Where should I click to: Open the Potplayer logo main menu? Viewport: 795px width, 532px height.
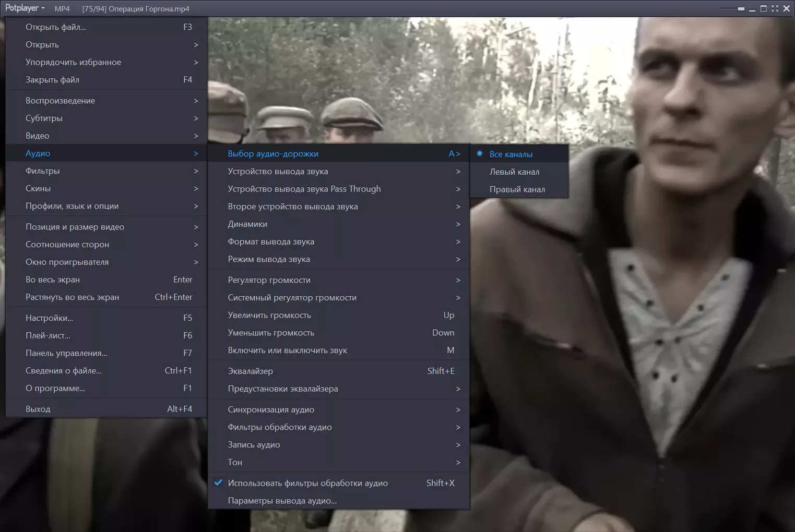click(x=25, y=8)
